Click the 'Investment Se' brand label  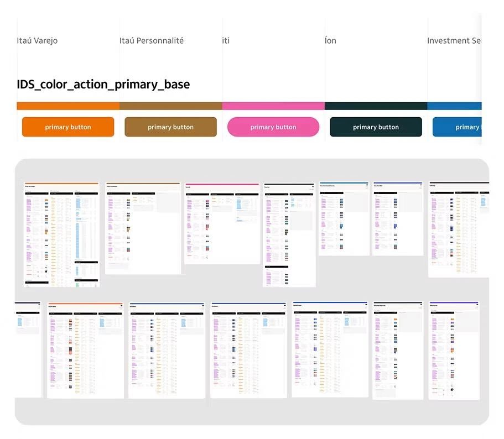coord(454,40)
